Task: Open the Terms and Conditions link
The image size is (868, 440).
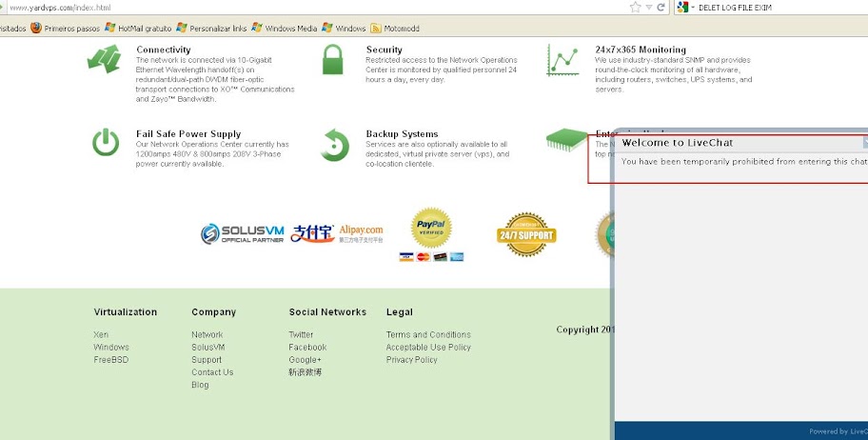Action: pos(428,334)
